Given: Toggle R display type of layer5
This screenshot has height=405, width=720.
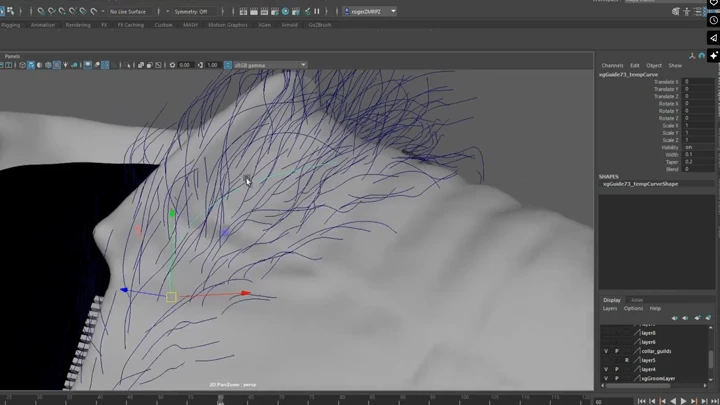Looking at the screenshot, I should [627, 360].
